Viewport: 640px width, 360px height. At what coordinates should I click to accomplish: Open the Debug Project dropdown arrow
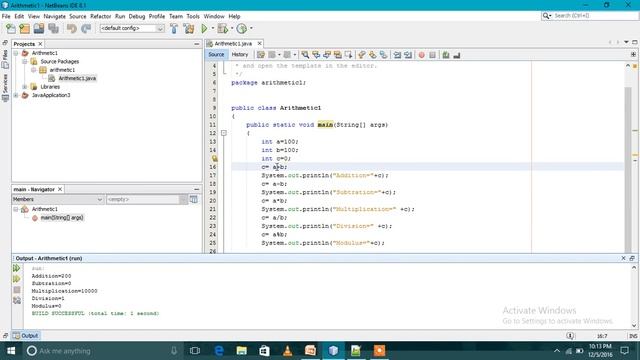click(232, 28)
